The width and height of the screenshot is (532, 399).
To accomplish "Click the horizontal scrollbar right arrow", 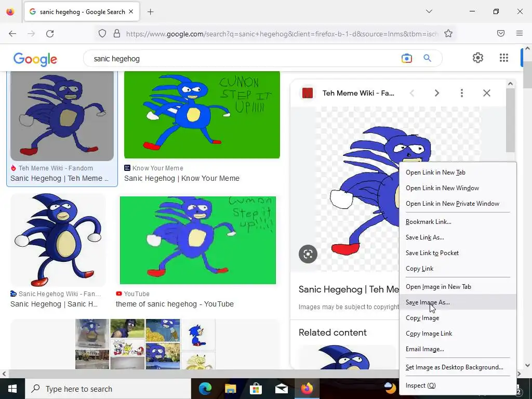I will 519,374.
